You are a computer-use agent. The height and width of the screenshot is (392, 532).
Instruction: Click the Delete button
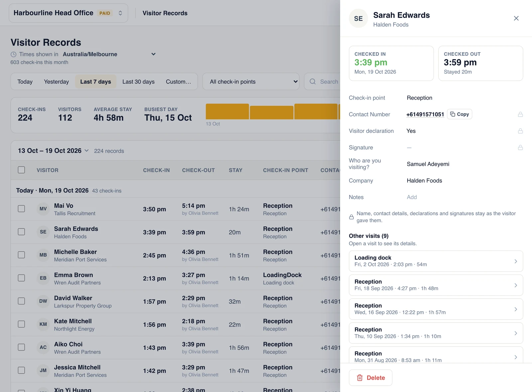coord(370,378)
